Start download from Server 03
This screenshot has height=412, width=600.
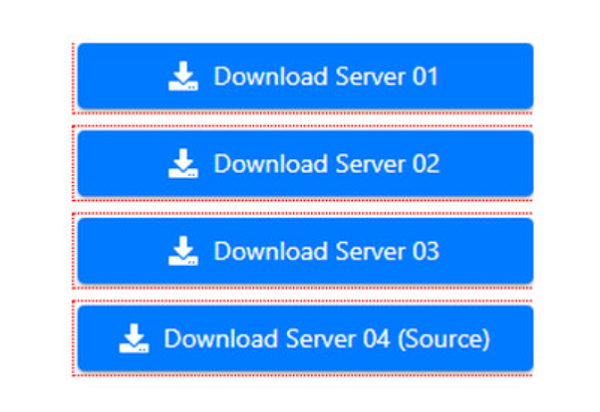(305, 251)
